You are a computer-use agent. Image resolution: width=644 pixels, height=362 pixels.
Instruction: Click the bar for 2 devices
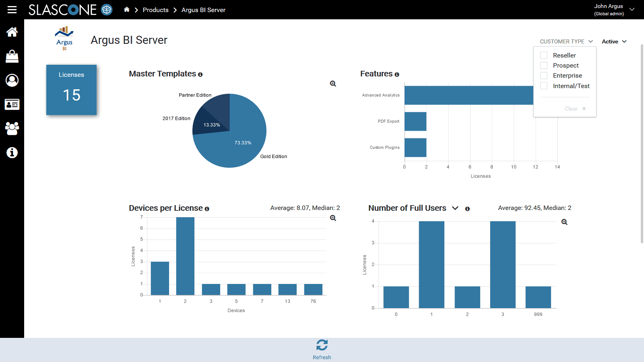185,256
